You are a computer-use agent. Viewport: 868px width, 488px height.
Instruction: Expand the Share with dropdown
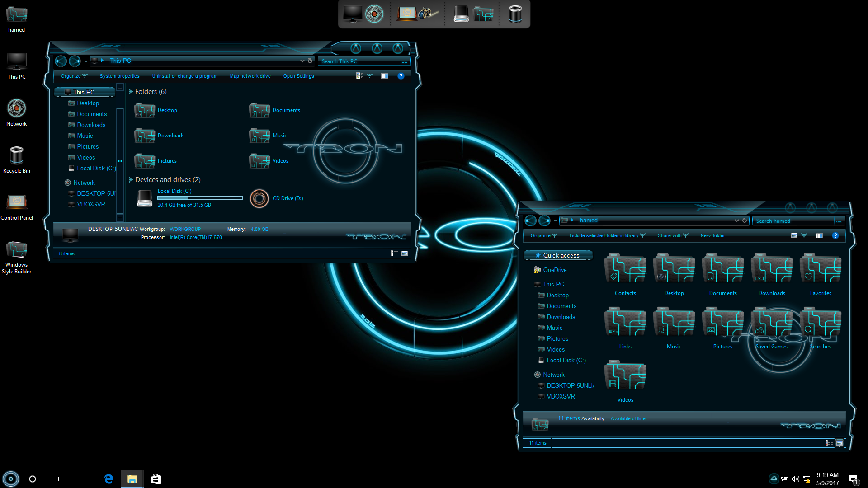point(672,235)
